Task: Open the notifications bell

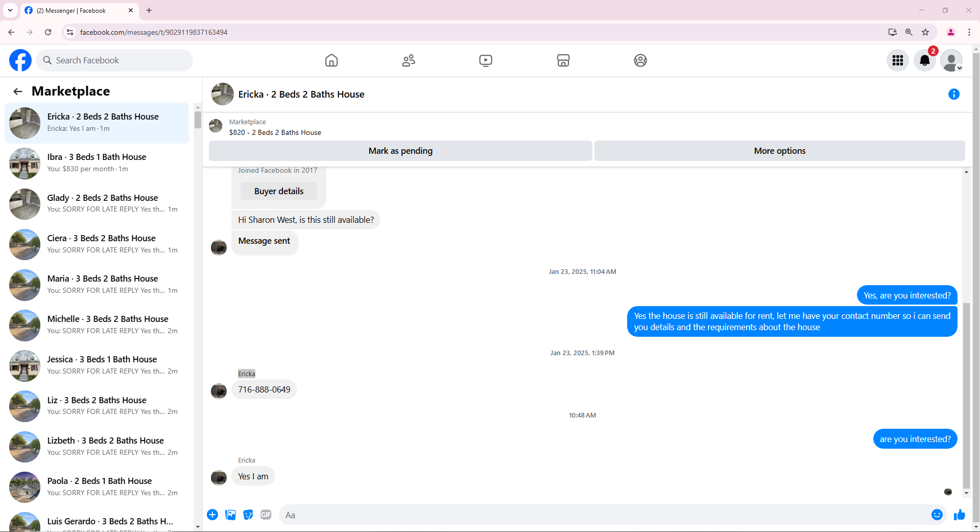Action: tap(925, 60)
